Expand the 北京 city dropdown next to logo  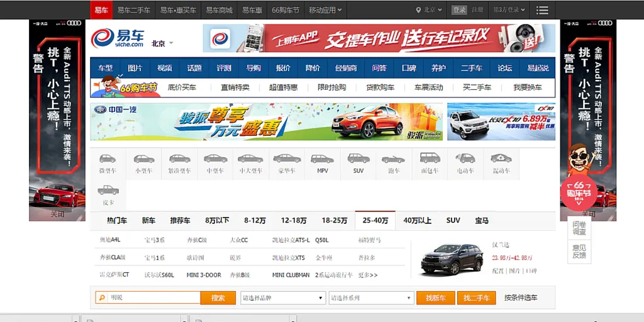(x=162, y=43)
